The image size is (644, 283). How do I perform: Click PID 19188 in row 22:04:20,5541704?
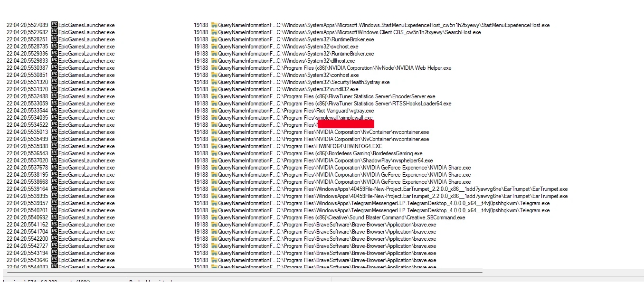pyautogui.click(x=200, y=232)
